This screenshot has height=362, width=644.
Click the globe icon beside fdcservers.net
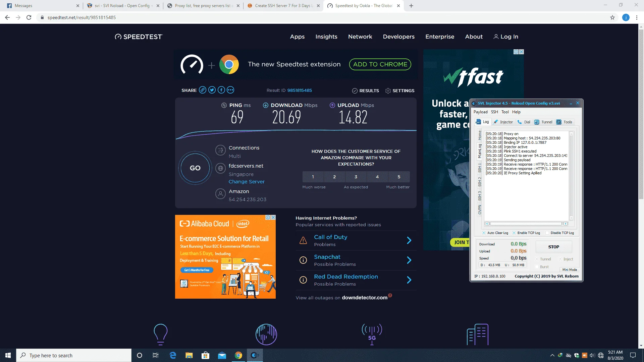click(x=220, y=168)
